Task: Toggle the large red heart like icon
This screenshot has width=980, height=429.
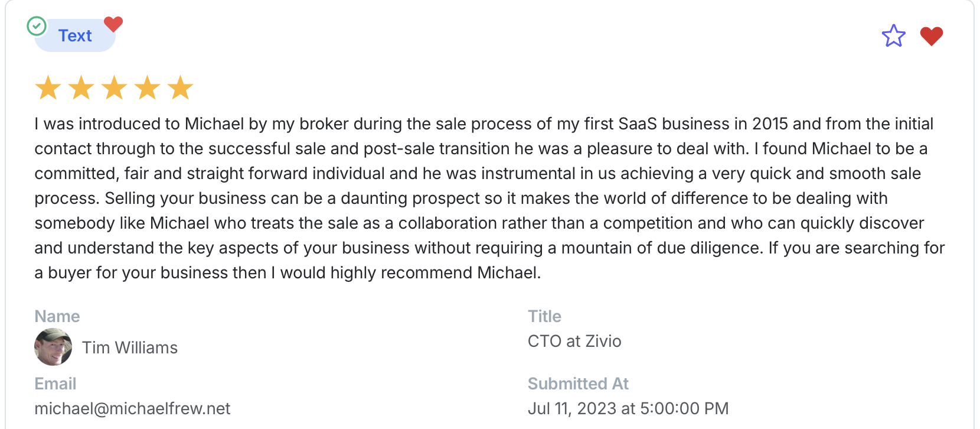Action: (931, 36)
